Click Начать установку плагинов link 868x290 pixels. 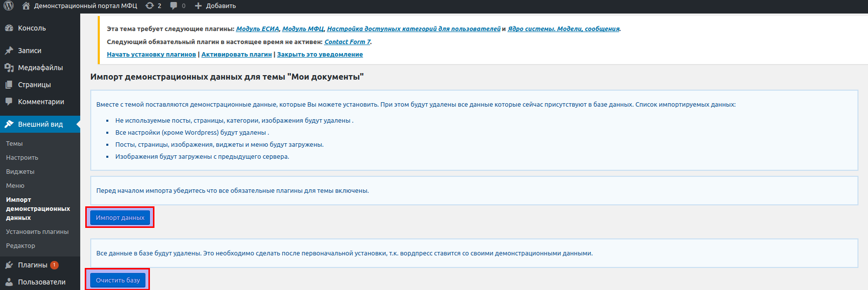tap(151, 55)
